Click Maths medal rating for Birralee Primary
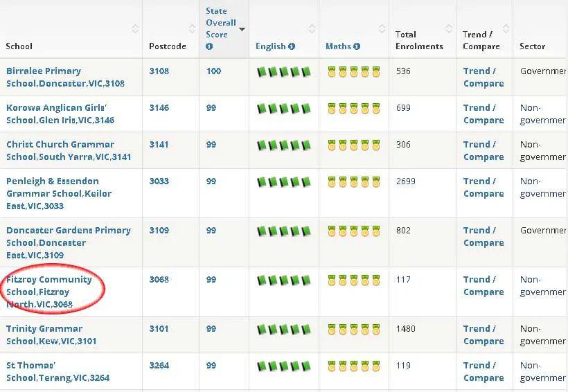Viewport: 568px width, 392px height. 354,72
